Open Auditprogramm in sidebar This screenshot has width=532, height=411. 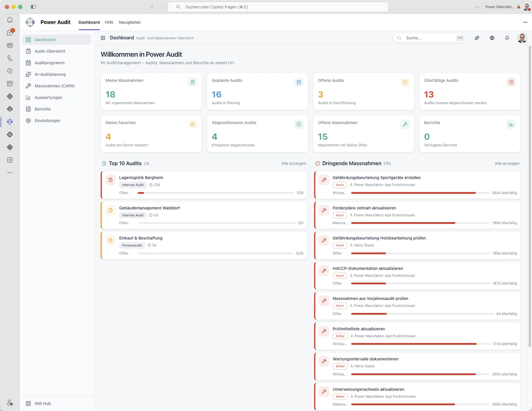click(x=57, y=63)
